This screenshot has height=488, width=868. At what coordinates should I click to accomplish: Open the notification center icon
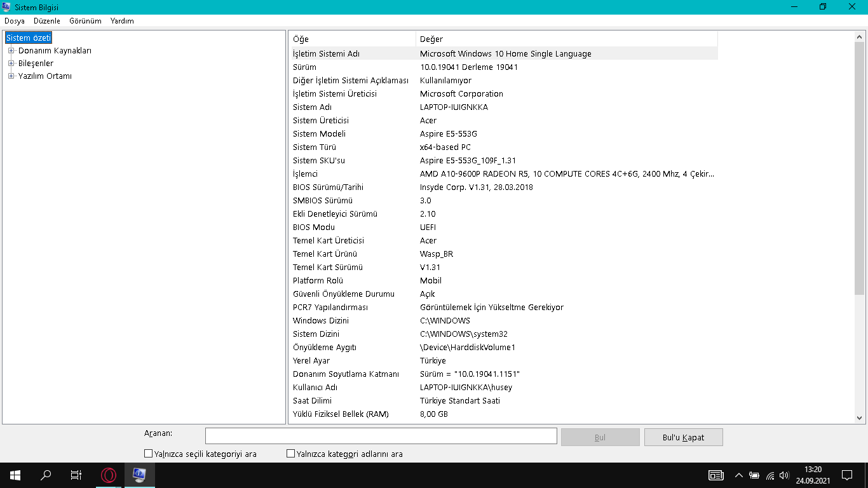coord(847,475)
